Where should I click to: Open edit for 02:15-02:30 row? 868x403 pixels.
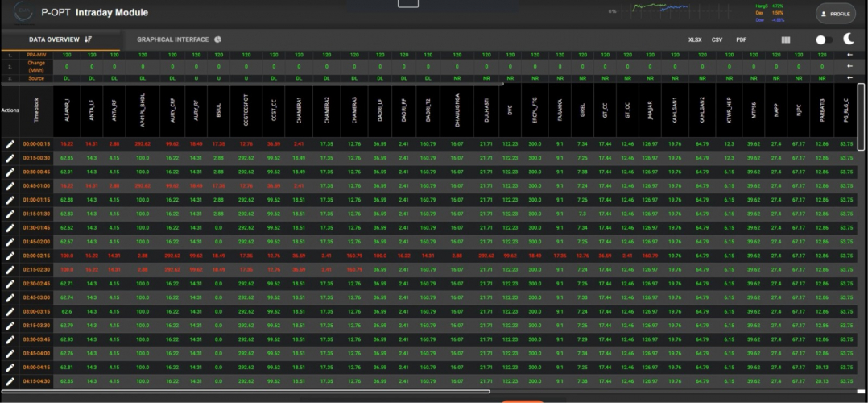pos(10,270)
